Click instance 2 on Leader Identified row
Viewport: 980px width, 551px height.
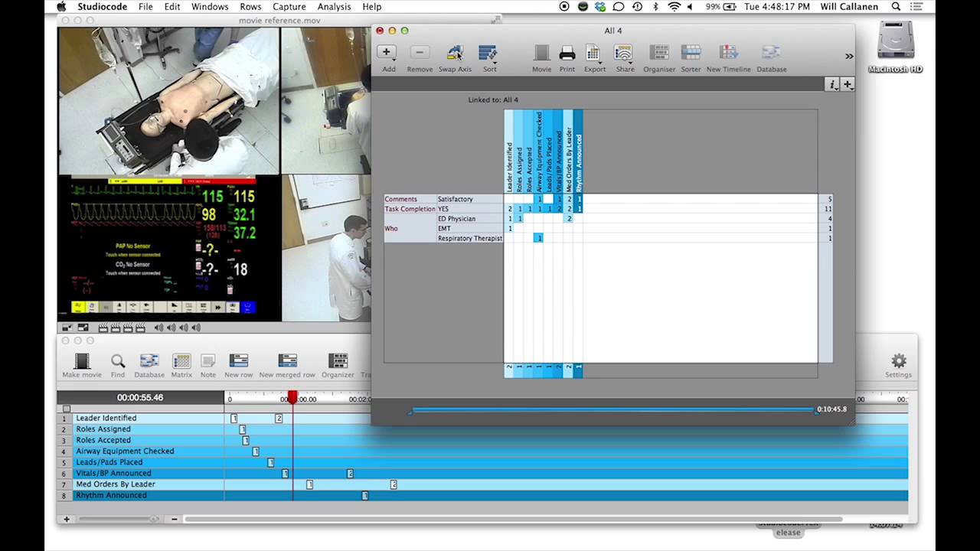[279, 419]
